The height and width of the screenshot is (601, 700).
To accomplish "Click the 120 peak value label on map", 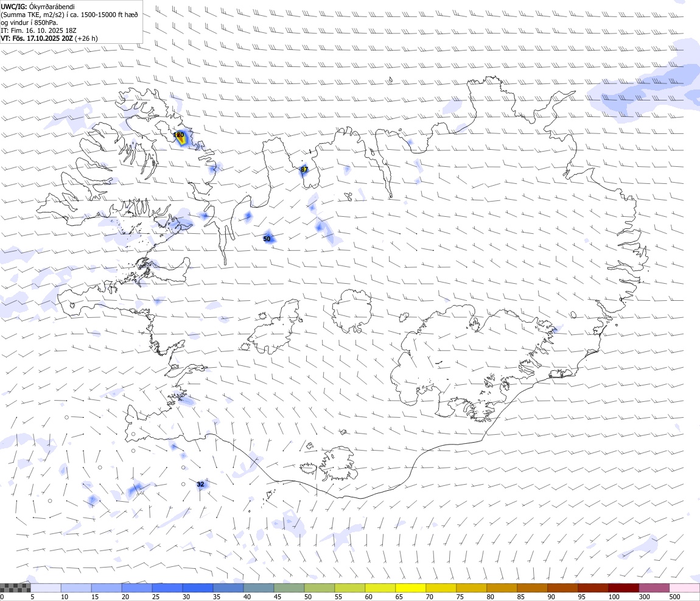I will (x=178, y=135).
